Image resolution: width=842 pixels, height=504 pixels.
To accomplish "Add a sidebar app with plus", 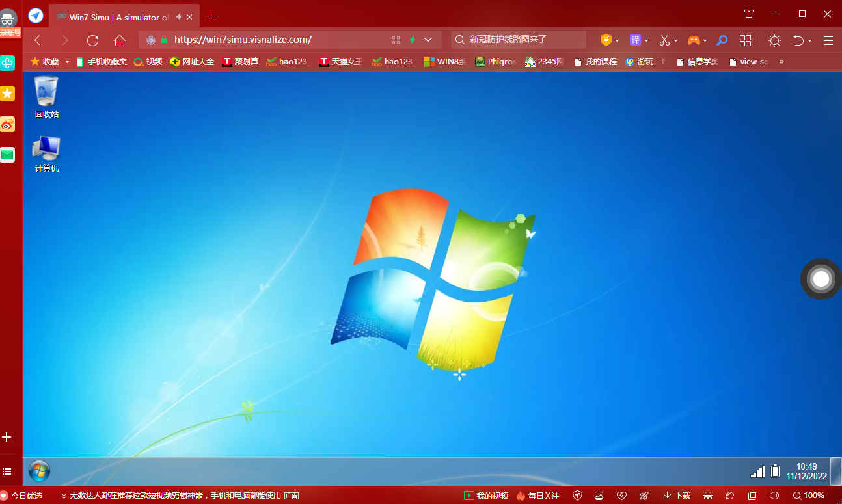I will (7, 437).
